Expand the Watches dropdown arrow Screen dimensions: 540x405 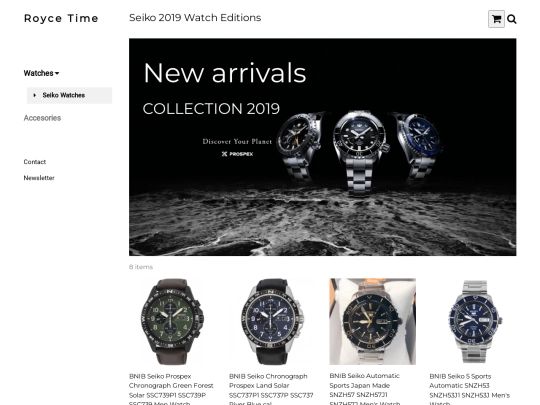[x=57, y=73]
